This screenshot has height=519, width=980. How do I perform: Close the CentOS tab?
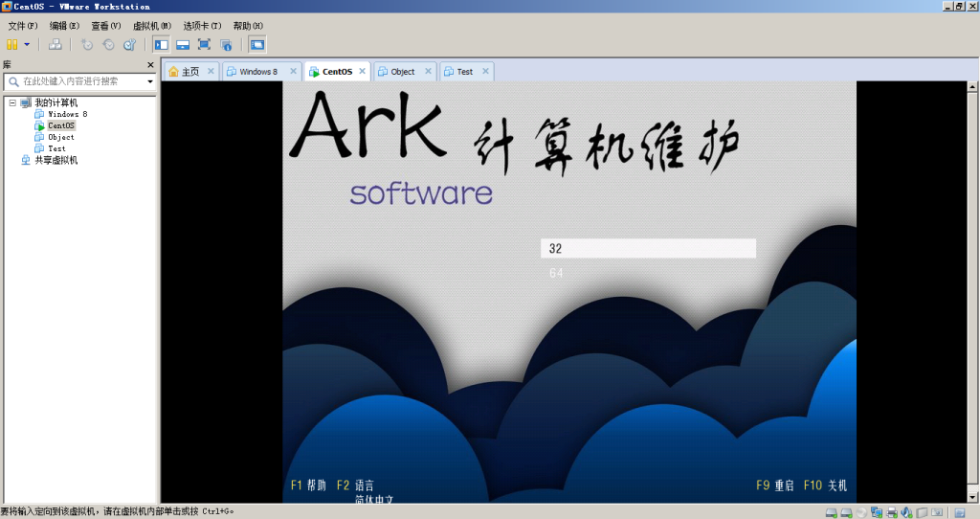(362, 71)
